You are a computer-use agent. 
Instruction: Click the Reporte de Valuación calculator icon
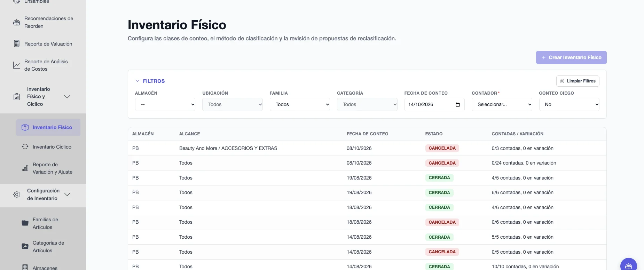point(17,44)
